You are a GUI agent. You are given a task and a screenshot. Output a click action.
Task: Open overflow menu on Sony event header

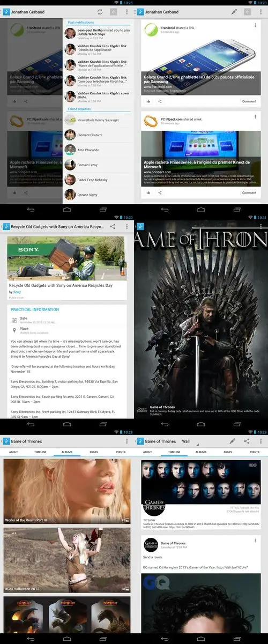(x=126, y=227)
